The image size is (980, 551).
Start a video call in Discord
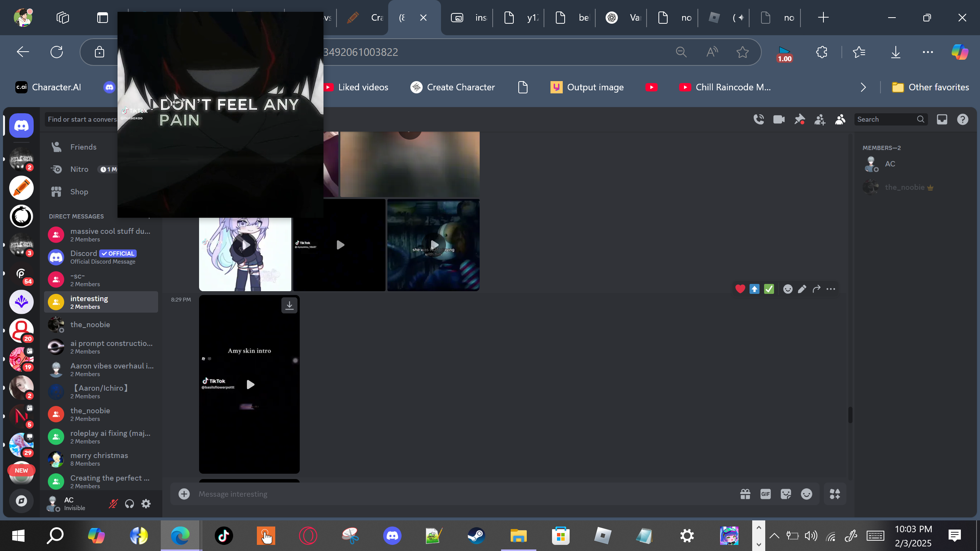coord(779,119)
